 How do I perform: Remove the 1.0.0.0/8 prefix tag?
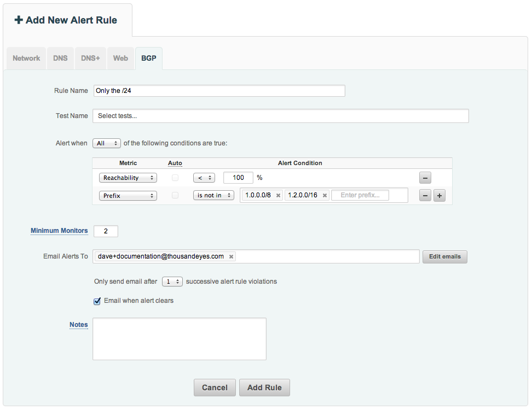[x=278, y=196]
